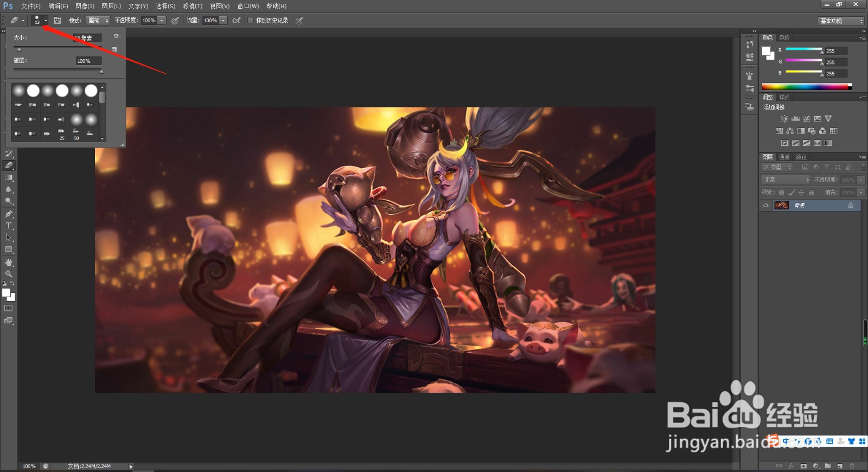Open 文件(F) menu
This screenshot has width=868, height=472.
pos(31,6)
